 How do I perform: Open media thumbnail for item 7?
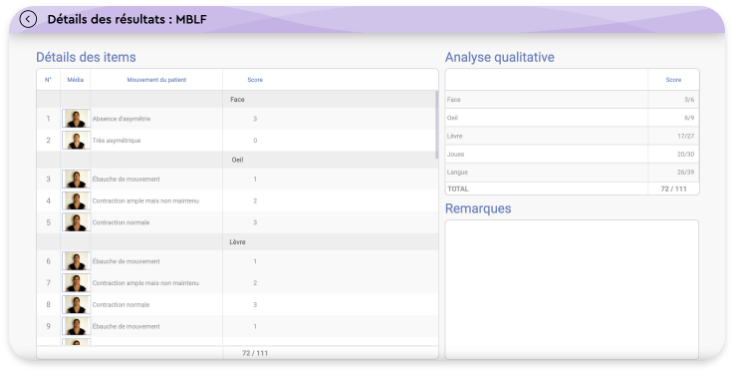click(76, 283)
